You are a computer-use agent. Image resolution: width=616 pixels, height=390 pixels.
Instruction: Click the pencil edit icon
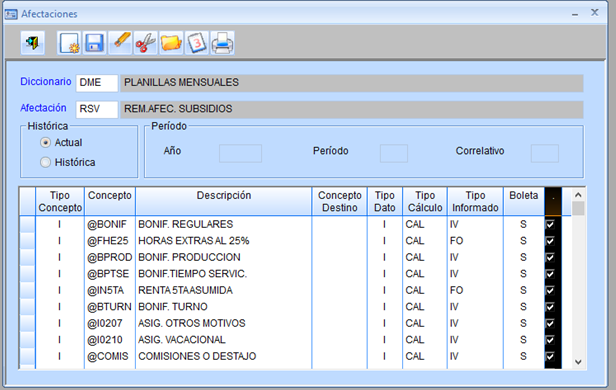coord(120,43)
